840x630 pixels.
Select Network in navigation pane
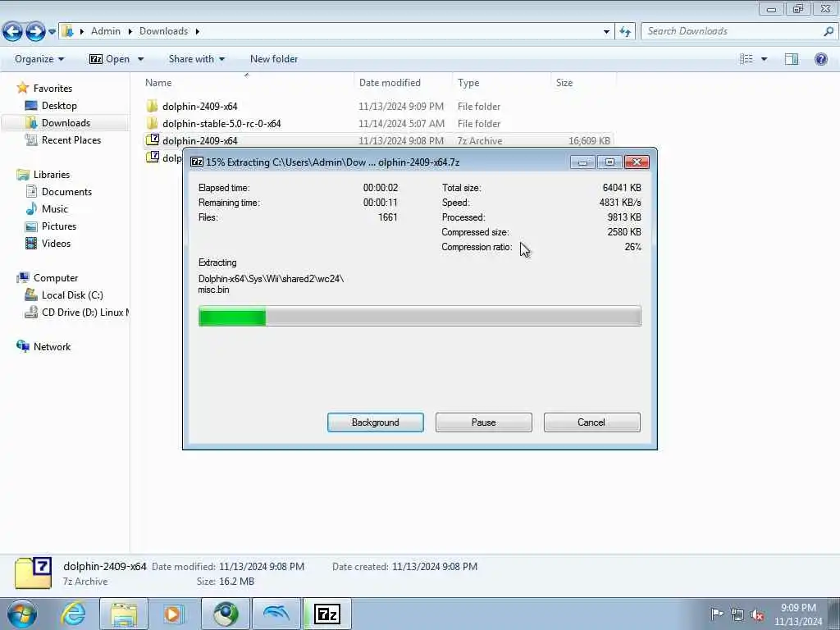coord(52,347)
